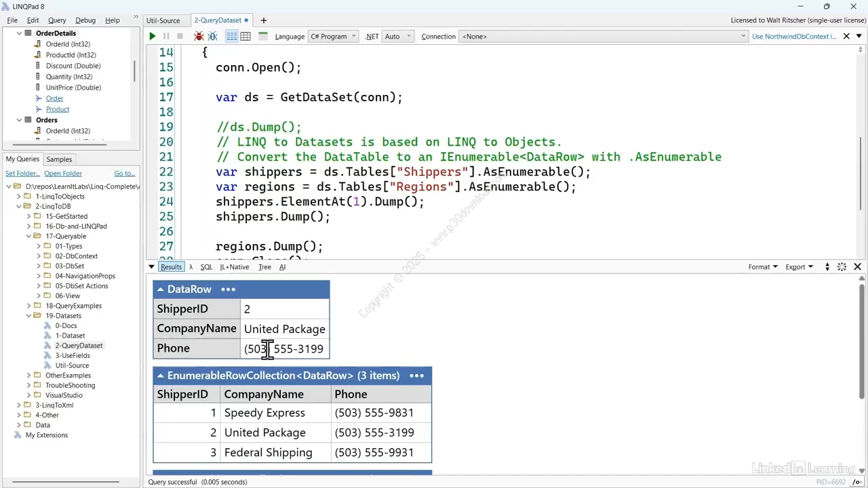Switch to rich text results view icon

(x=232, y=37)
